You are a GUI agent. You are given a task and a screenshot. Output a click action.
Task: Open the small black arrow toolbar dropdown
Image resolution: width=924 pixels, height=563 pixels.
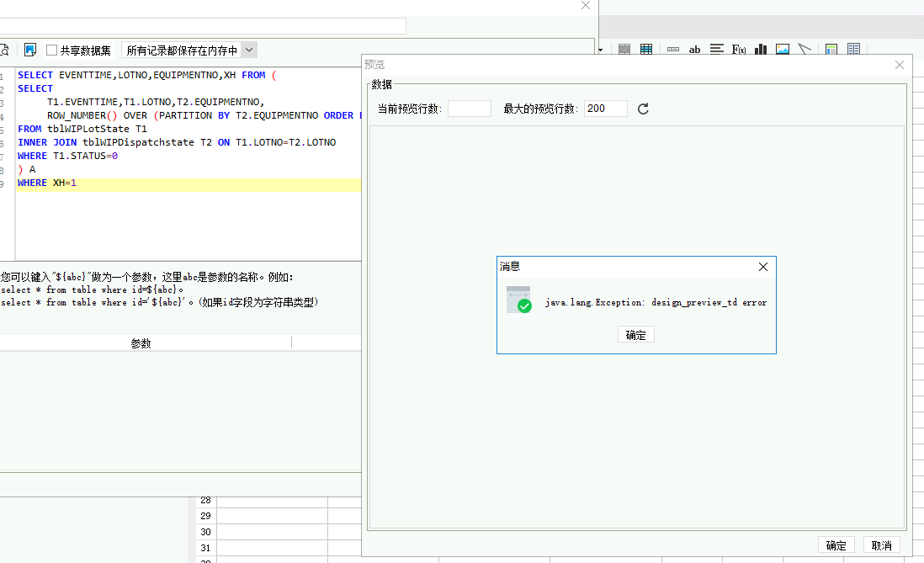[x=601, y=50]
